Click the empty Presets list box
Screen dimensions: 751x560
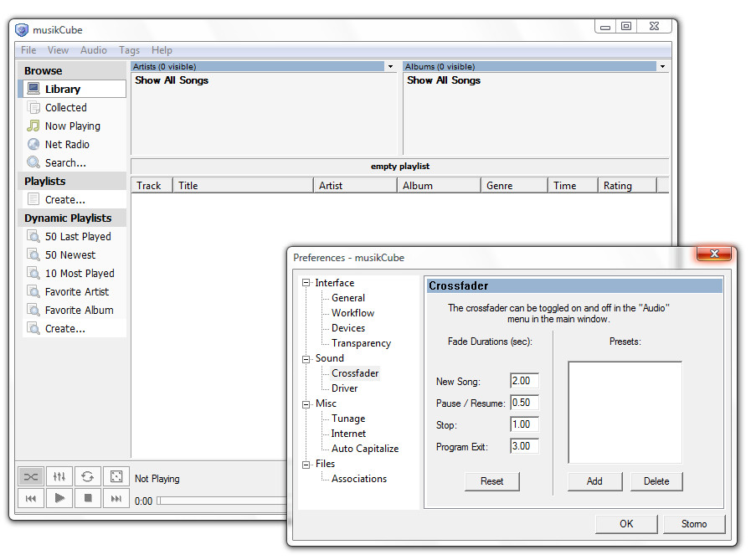click(625, 413)
